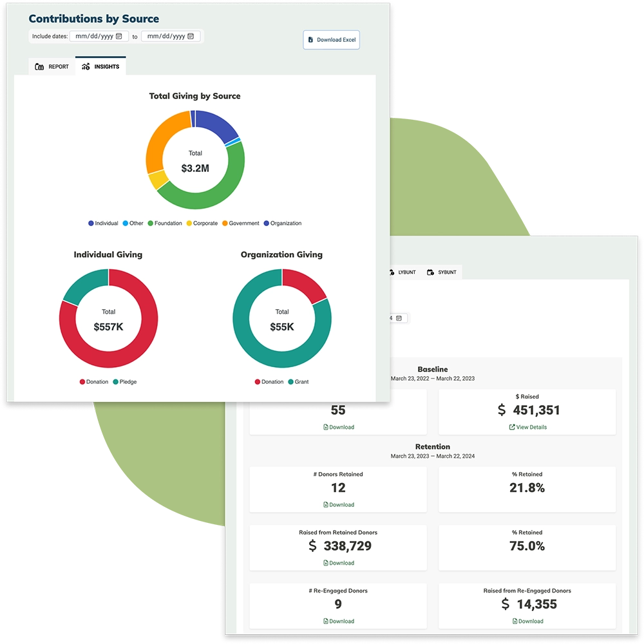This screenshot has width=644, height=644.
Task: Click the calendar icon on the SYBUNT tab
Action: point(429,272)
